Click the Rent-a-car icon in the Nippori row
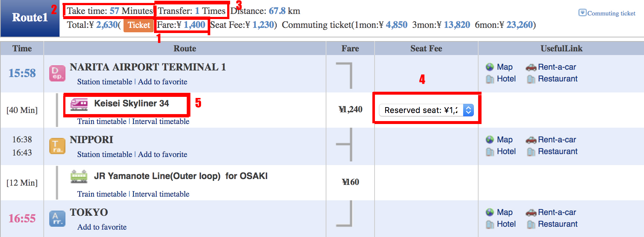 (x=531, y=140)
